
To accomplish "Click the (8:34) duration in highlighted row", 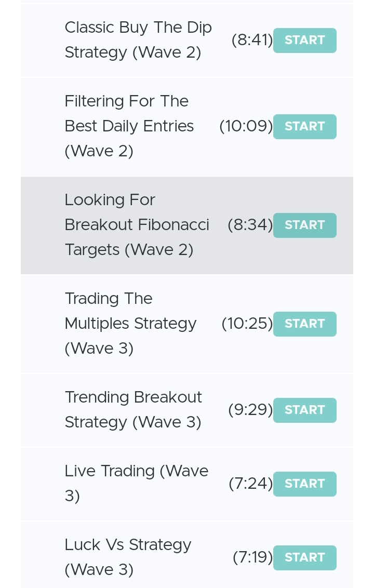I will [250, 224].
